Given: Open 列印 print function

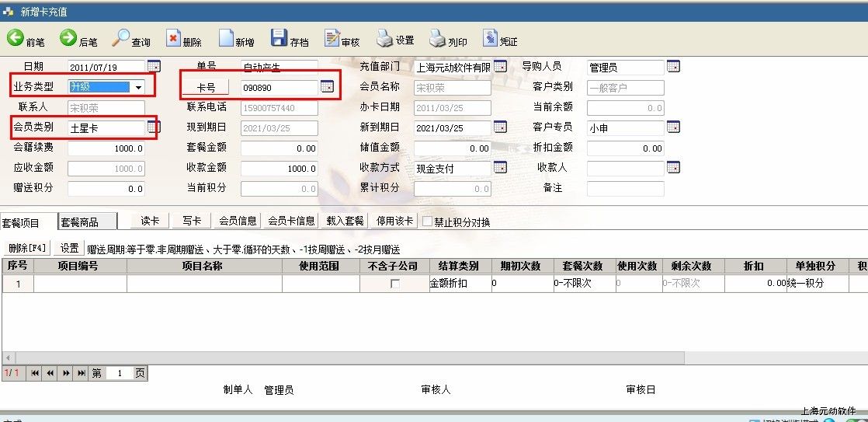Looking at the screenshot, I should (x=438, y=38).
